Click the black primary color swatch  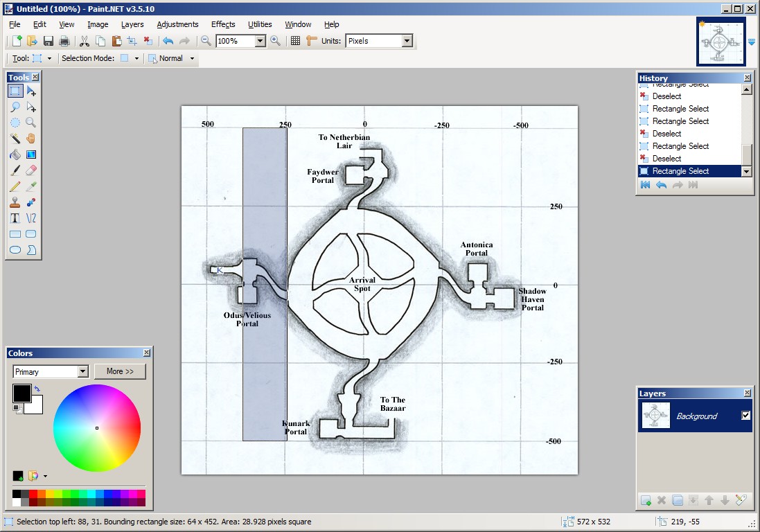coord(21,393)
